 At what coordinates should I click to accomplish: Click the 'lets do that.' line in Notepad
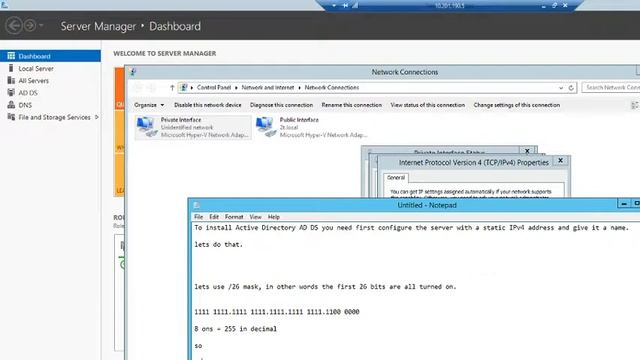click(x=218, y=244)
